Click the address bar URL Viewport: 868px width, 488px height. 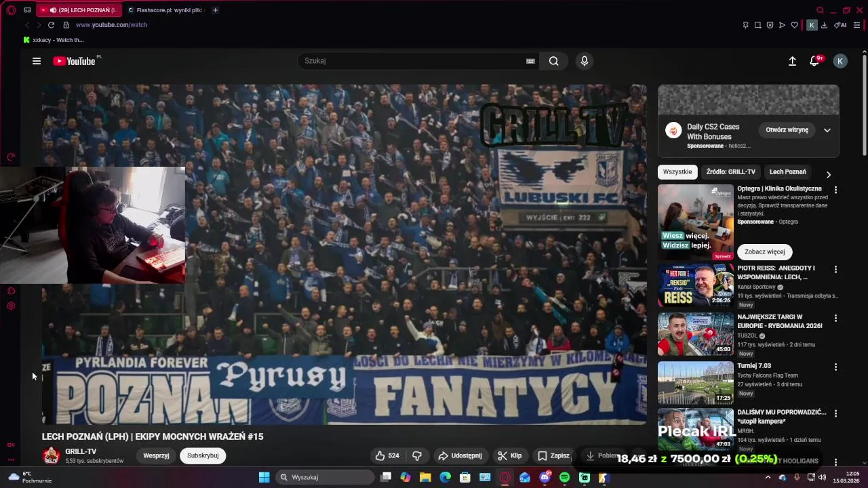pos(111,25)
